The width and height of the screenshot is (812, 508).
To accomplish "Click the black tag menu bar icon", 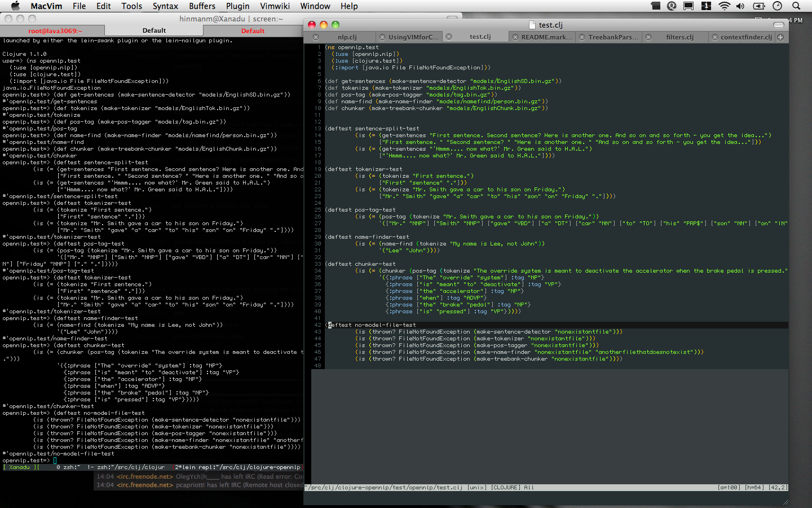I will pos(655,6).
